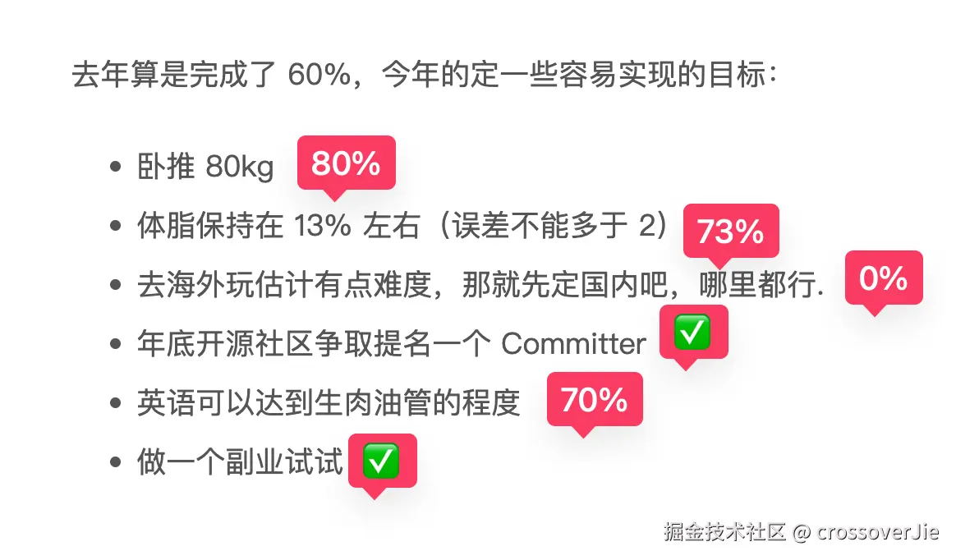Click the 卧推 80kg goal text
The height and width of the screenshot is (560, 956).
click(205, 167)
